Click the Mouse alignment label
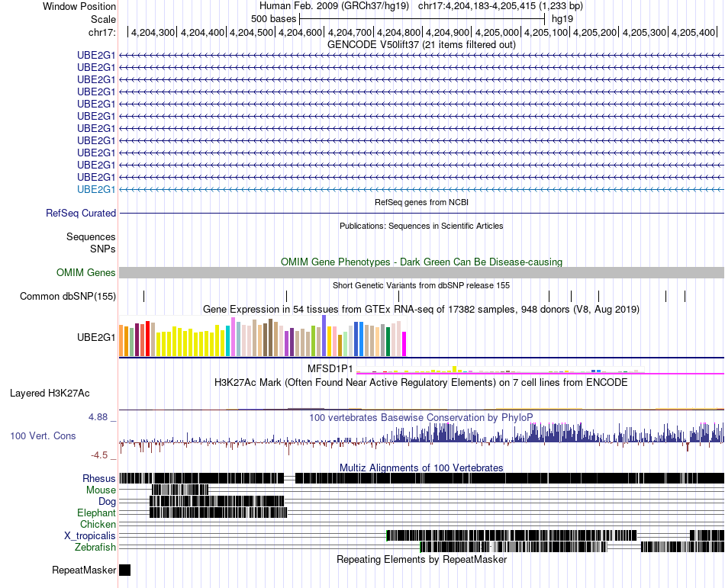 pyautogui.click(x=101, y=490)
